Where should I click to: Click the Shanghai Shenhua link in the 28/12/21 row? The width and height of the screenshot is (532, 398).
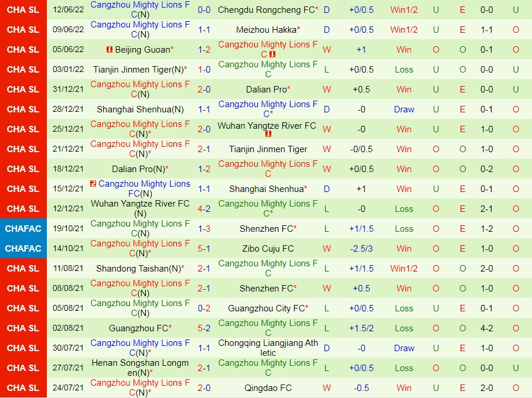pos(140,109)
